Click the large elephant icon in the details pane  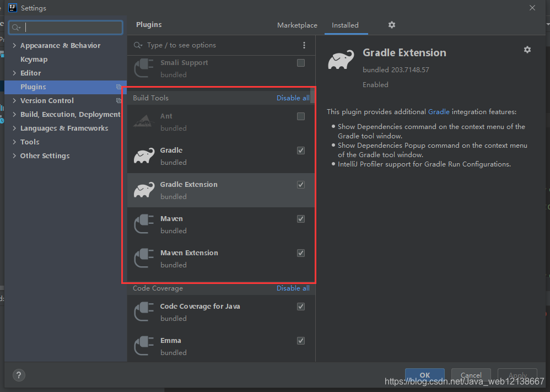[341, 60]
